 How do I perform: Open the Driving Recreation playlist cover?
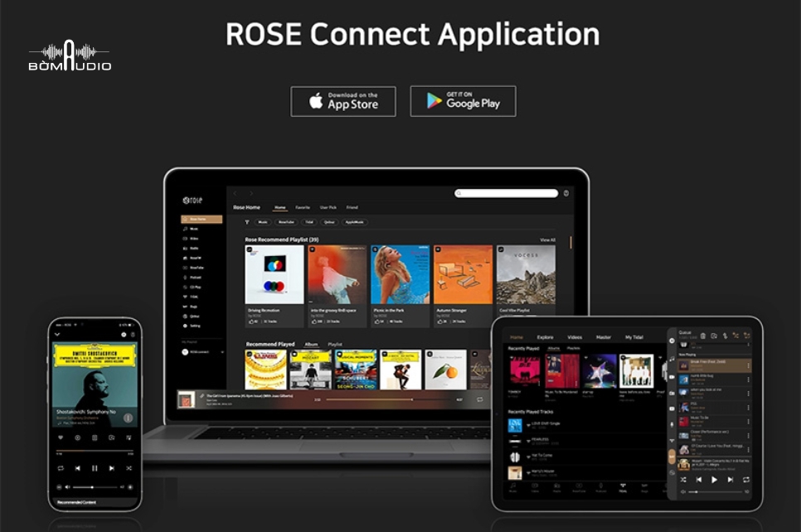tap(274, 274)
